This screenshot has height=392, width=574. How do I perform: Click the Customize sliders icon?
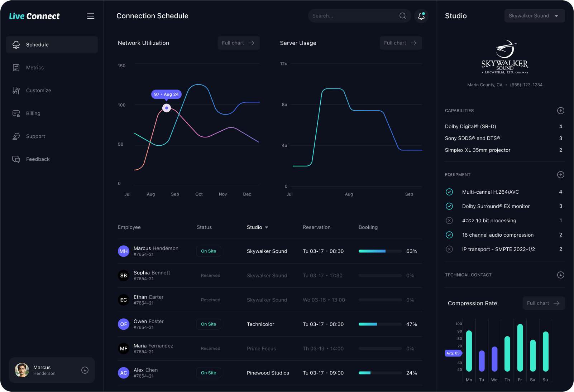[16, 91]
